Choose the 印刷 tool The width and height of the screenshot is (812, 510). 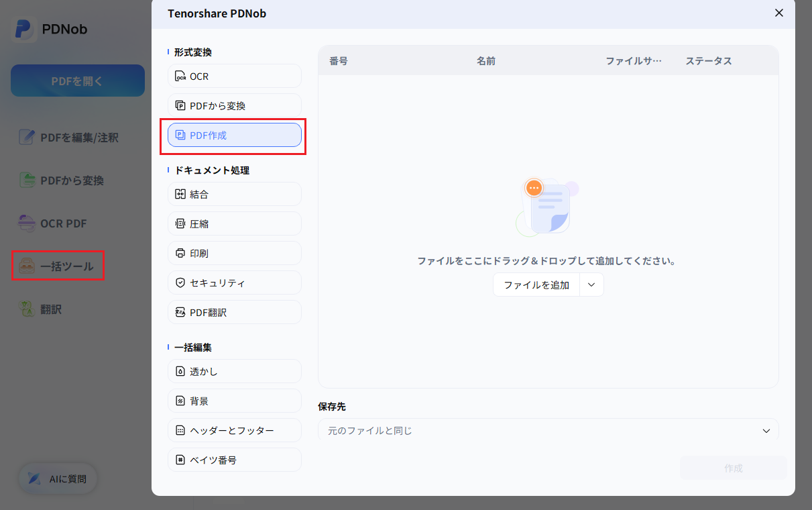(x=235, y=254)
